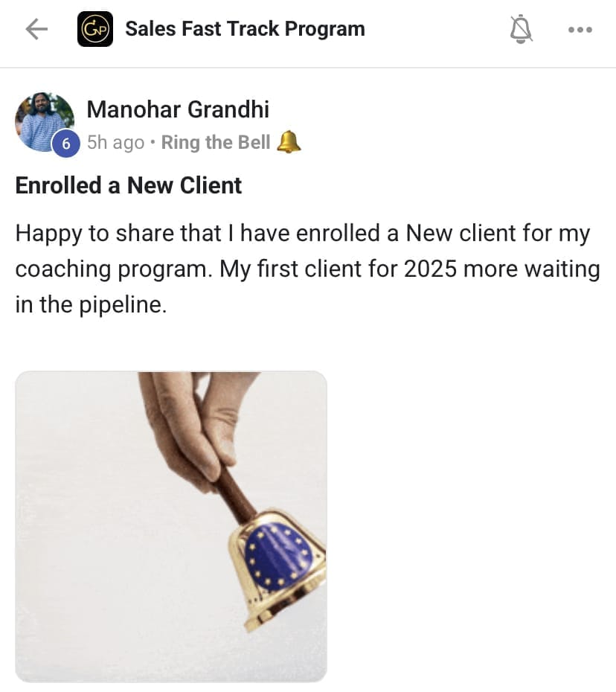Open the "Ring the Bell" category
Screen dimensions: 616x692
point(216,142)
